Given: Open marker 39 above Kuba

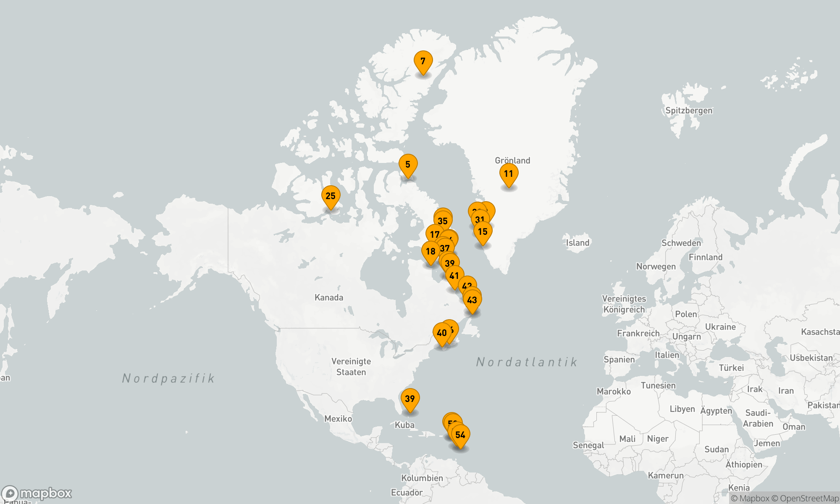Looking at the screenshot, I should coord(410,399).
